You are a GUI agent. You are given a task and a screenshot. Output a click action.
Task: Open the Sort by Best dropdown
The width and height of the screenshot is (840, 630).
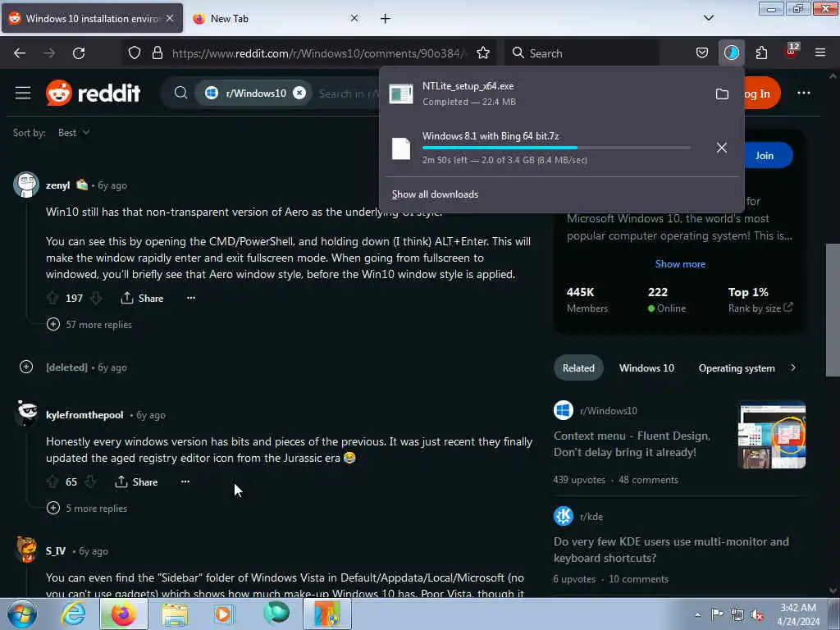point(73,132)
